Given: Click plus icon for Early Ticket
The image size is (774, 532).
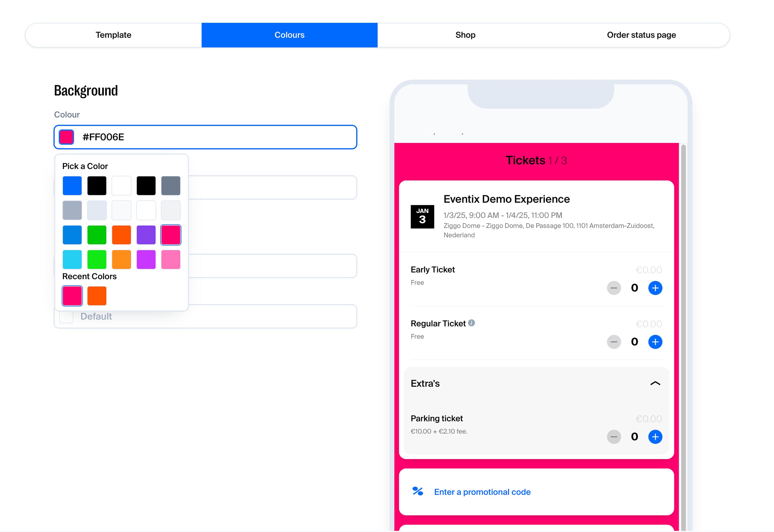Looking at the screenshot, I should [655, 288].
